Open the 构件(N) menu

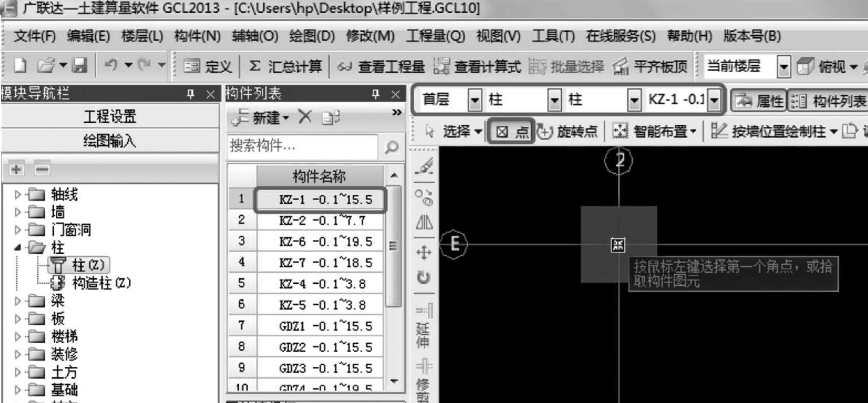(x=197, y=37)
